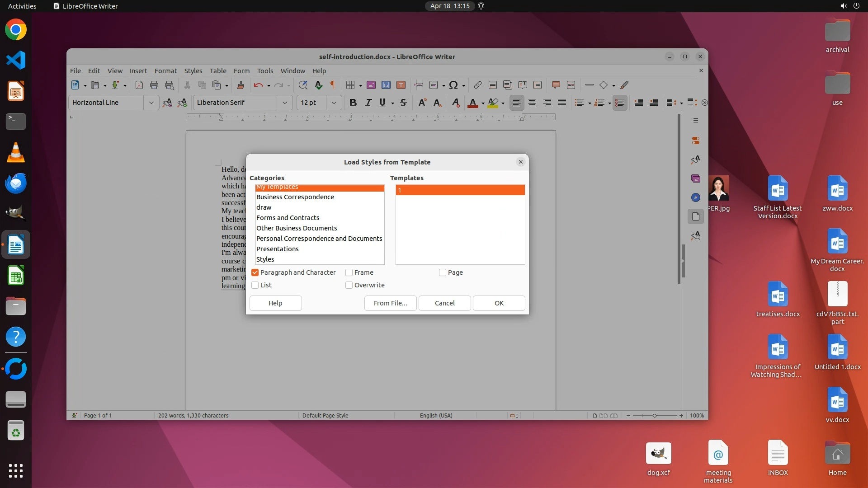868x488 pixels.
Task: Uncheck Paragraph and Character checkbox
Action: [x=255, y=272]
